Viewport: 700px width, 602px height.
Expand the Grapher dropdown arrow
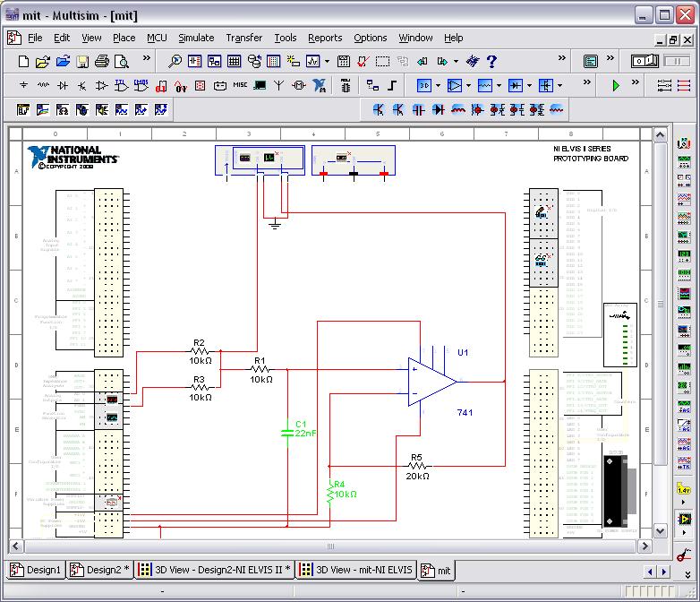(x=327, y=62)
